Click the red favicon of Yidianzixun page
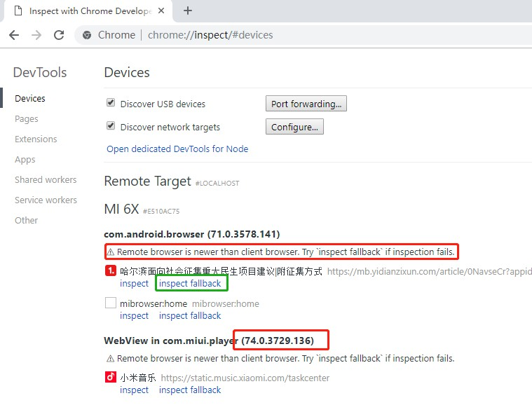The width and height of the screenshot is (532, 412). pos(110,271)
